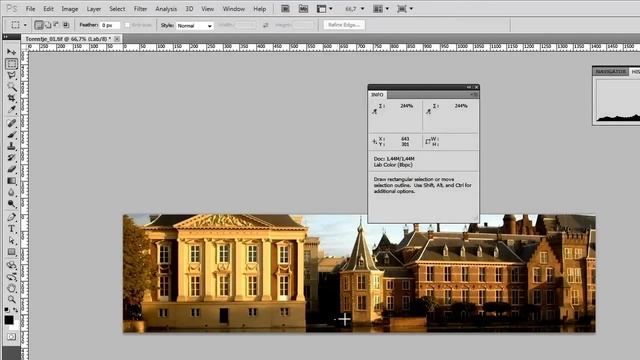Open first color readout eyedropper options

point(375,111)
